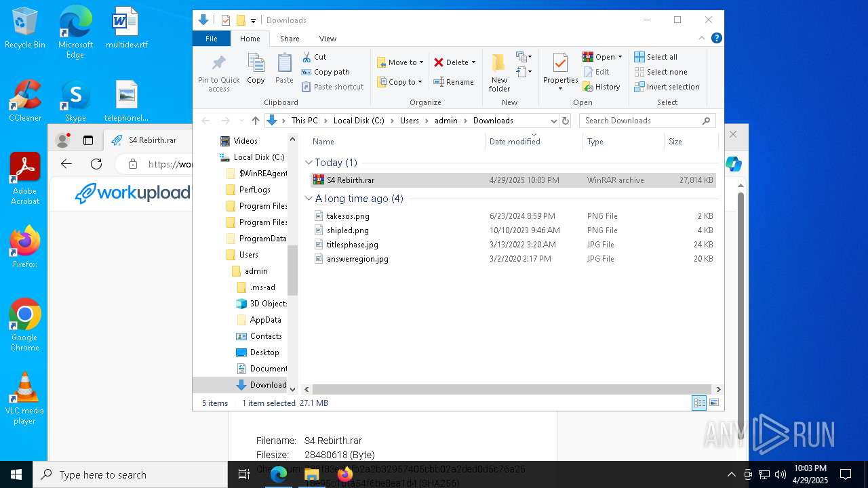
Task: Open the Windows Start button
Action: [16, 474]
